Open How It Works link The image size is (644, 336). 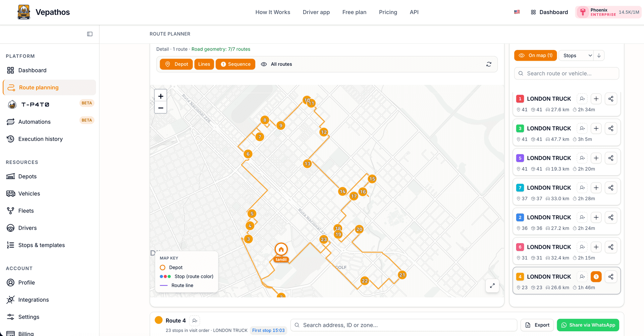tap(273, 12)
